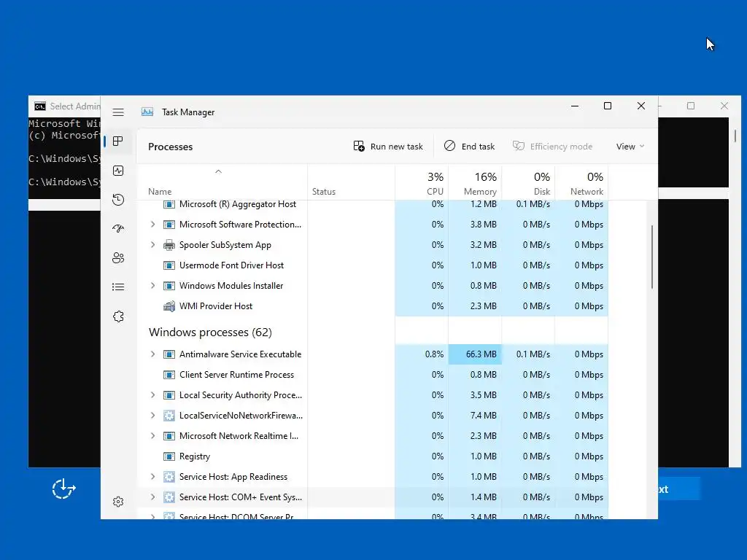Sort processes by CPU column
Viewport: 747px width, 560px height.
pos(422,182)
